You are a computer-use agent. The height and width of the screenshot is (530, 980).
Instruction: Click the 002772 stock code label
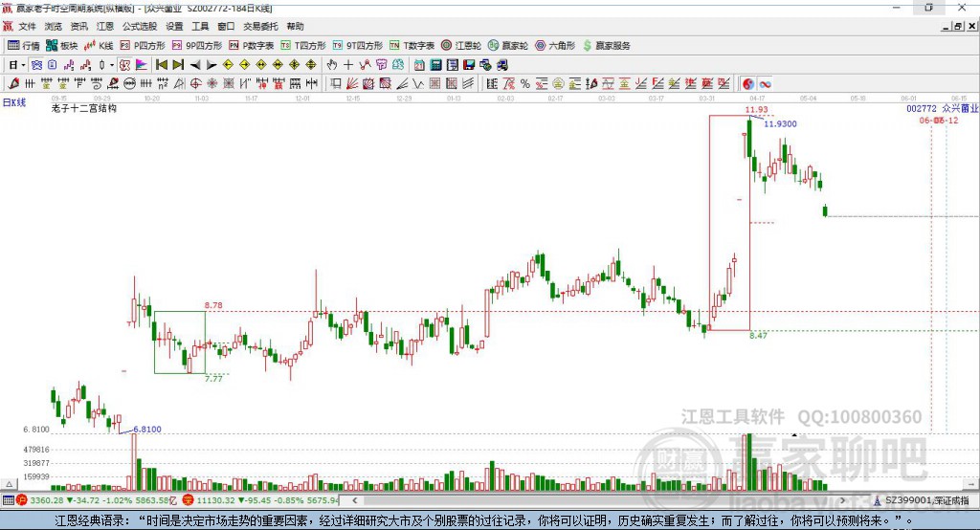point(922,108)
